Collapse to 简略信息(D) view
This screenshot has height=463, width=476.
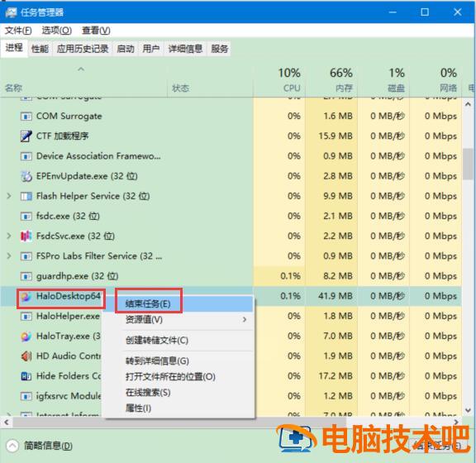(x=39, y=446)
